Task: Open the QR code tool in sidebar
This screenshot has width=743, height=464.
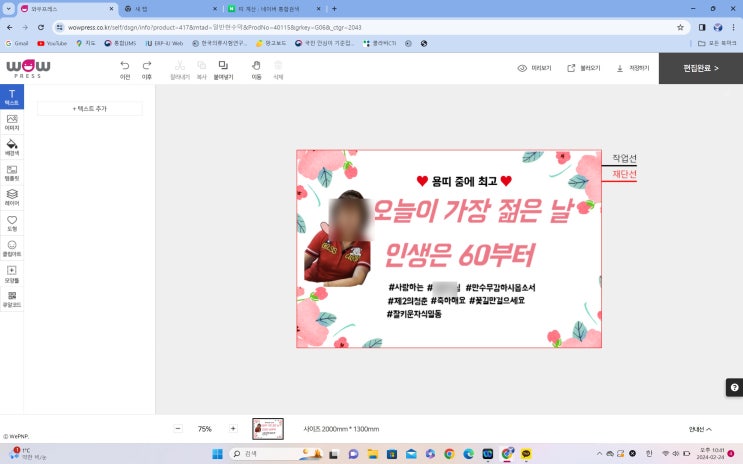Action: coord(12,299)
